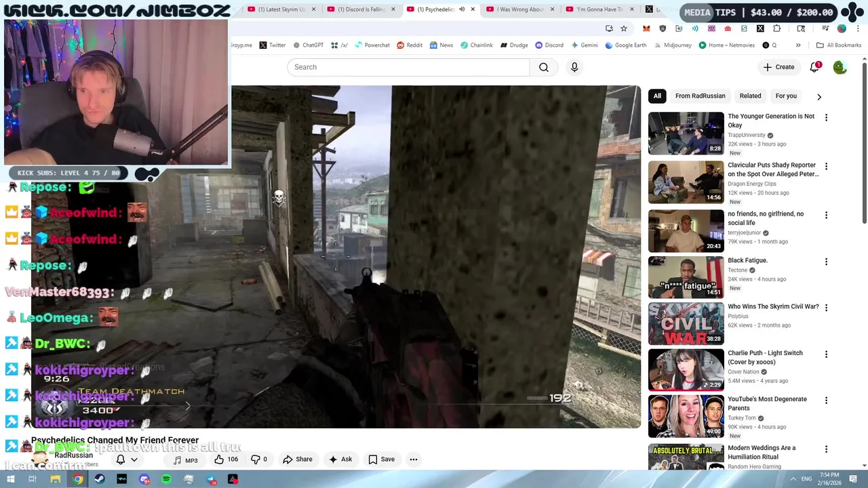
Task: Mute the Psychedelics tab audio icon
Action: pyautogui.click(x=462, y=9)
